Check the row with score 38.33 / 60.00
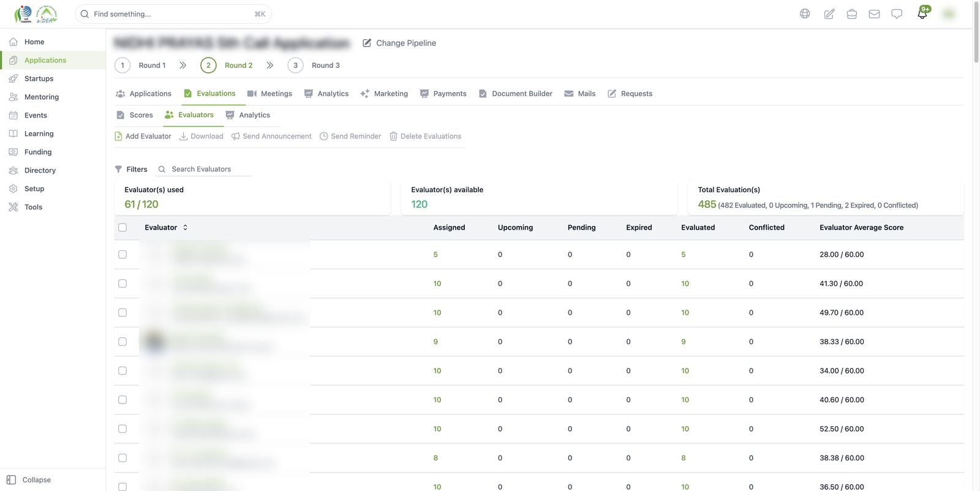This screenshot has height=491, width=980. [x=123, y=342]
